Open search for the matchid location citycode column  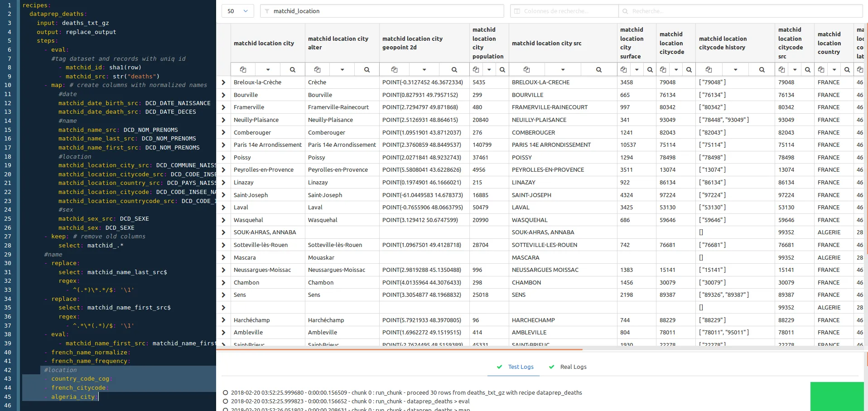689,69
